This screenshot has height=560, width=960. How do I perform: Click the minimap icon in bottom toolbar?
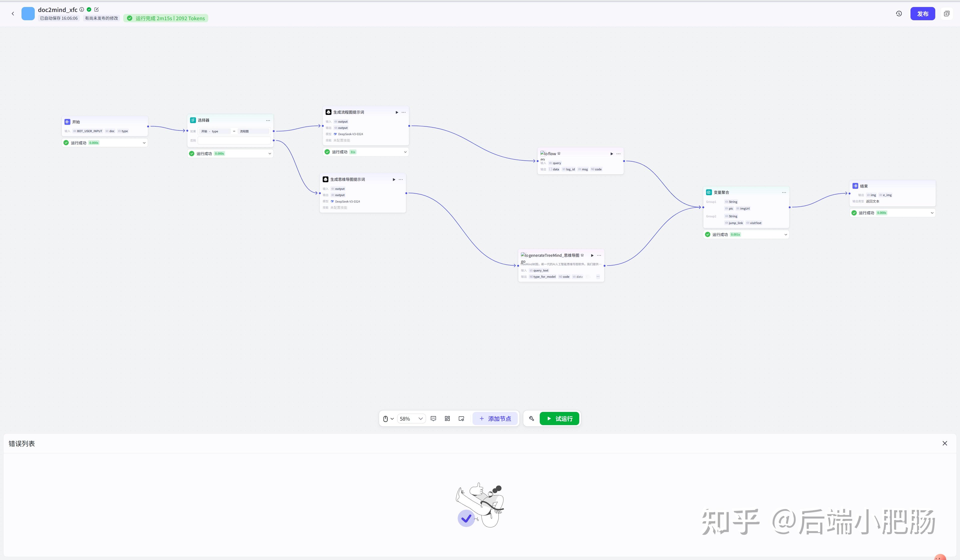tap(461, 418)
